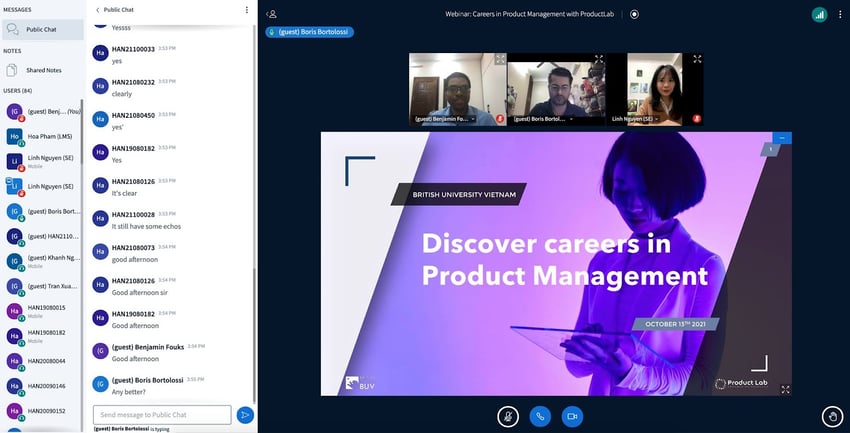Open chat options three-dot menu
Image resolution: width=850 pixels, height=433 pixels.
(247, 10)
